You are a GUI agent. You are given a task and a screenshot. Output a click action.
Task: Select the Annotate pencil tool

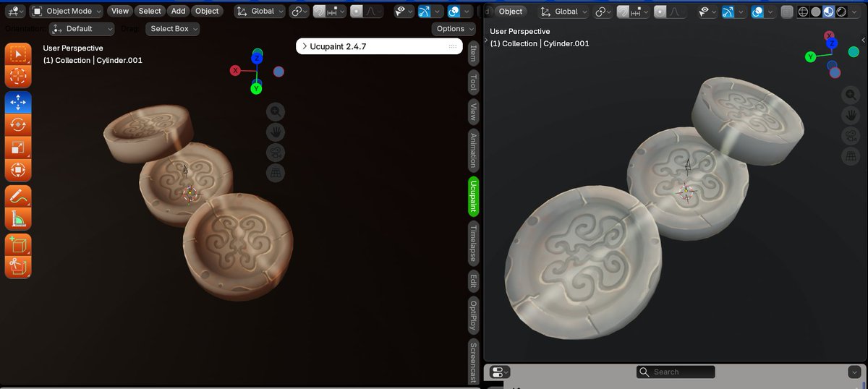click(x=18, y=196)
